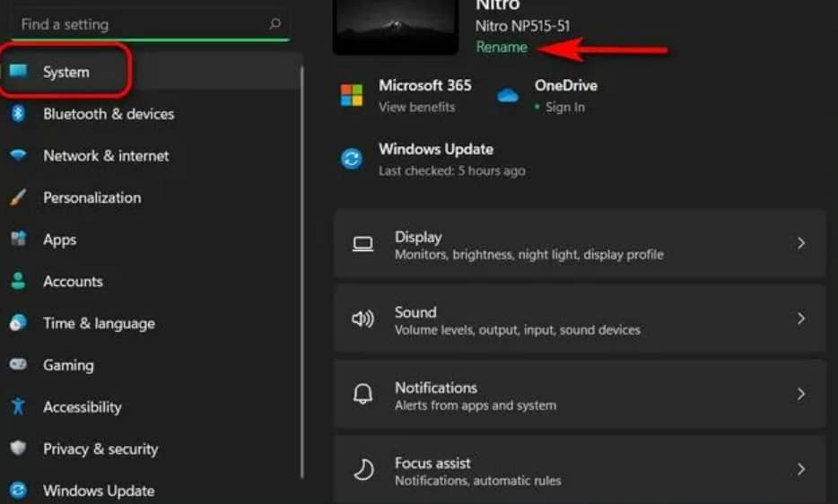Open Sound volume levels row
Screen dimensions: 838x504
[x=580, y=318]
